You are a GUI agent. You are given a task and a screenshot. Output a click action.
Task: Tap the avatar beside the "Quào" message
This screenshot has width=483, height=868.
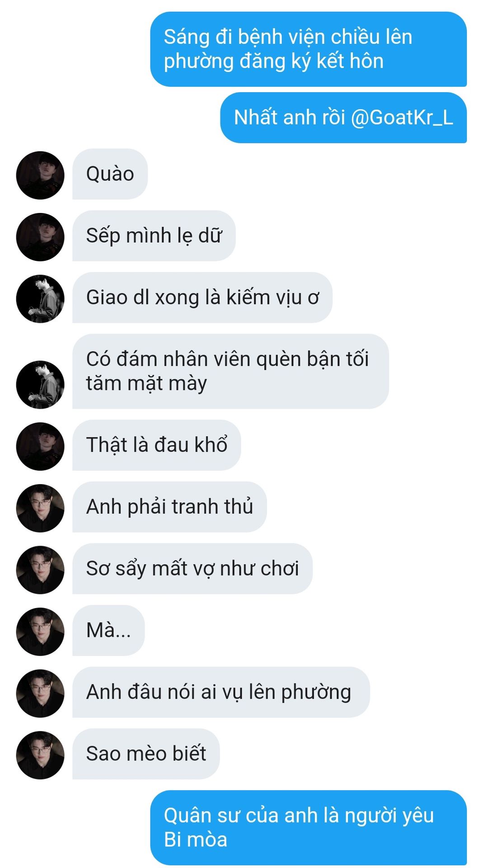coord(40,175)
